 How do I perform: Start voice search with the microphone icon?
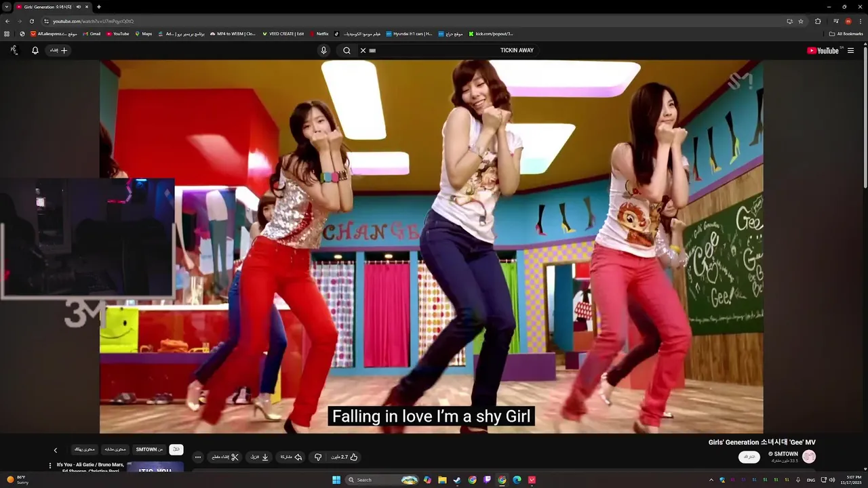pos(323,50)
